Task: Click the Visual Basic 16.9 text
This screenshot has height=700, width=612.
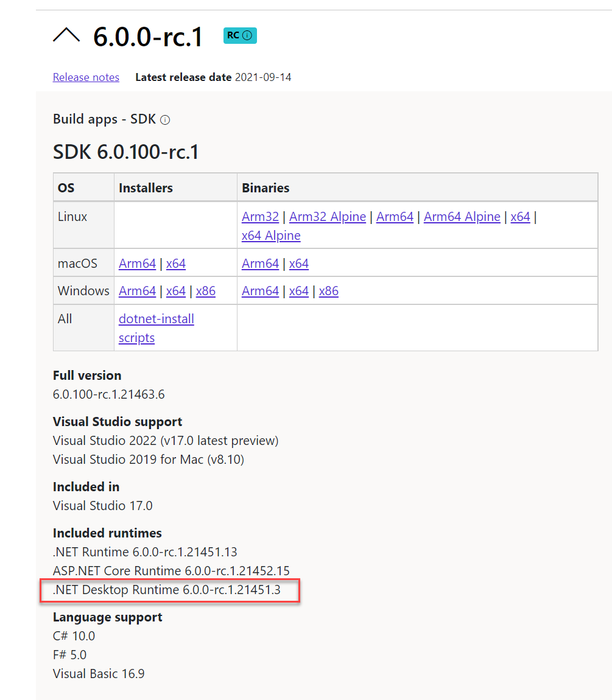Action: 99,674
